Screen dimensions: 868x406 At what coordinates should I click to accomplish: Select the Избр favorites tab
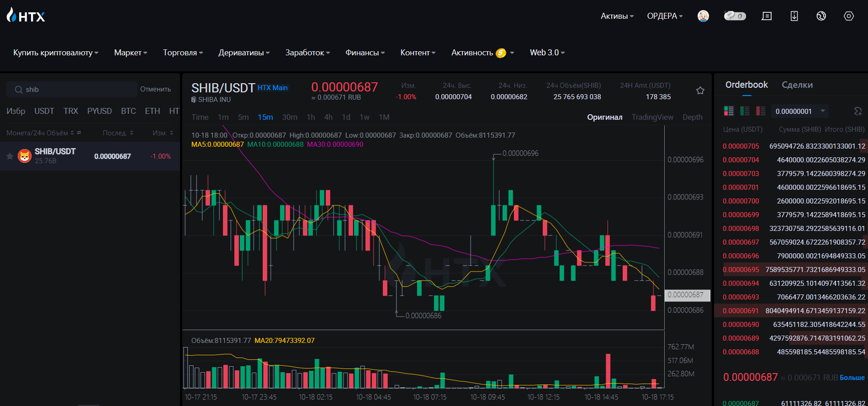point(16,111)
